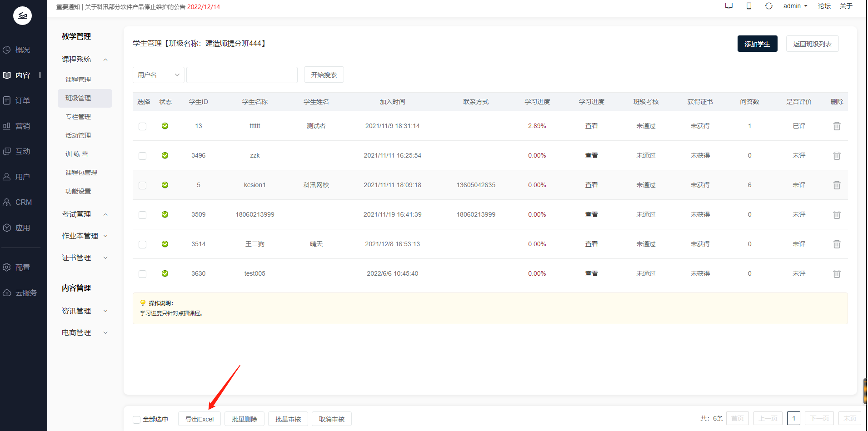Go to 订单 in the main navigation
Image resolution: width=868 pixels, height=431 pixels.
(x=22, y=101)
